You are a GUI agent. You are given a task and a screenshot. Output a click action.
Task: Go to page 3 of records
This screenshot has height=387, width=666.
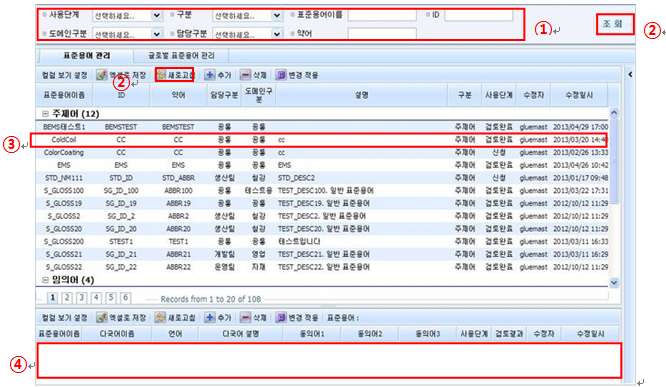click(x=82, y=298)
